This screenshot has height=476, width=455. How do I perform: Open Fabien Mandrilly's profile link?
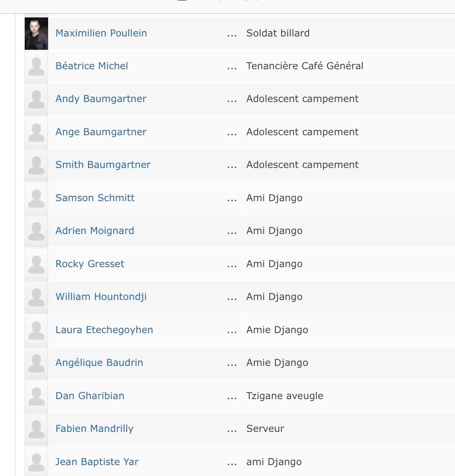pos(95,429)
